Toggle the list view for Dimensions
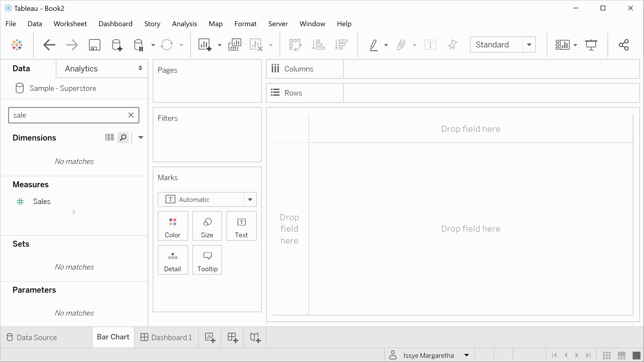 pos(109,137)
